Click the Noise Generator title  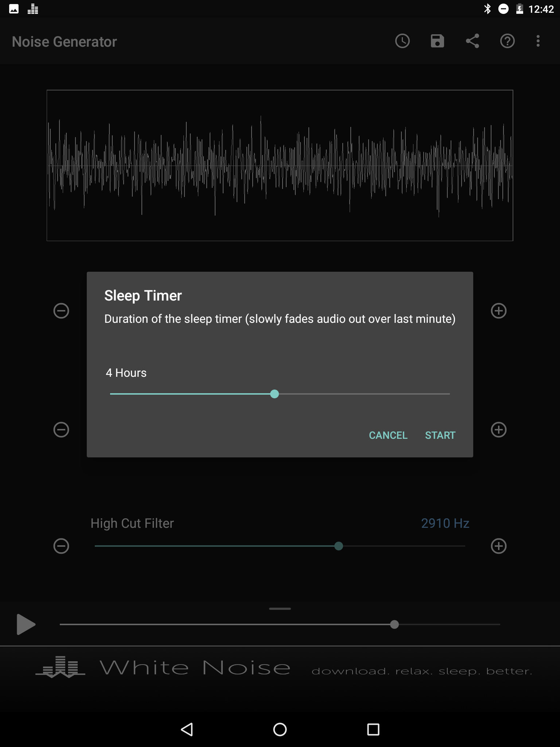pos(65,42)
